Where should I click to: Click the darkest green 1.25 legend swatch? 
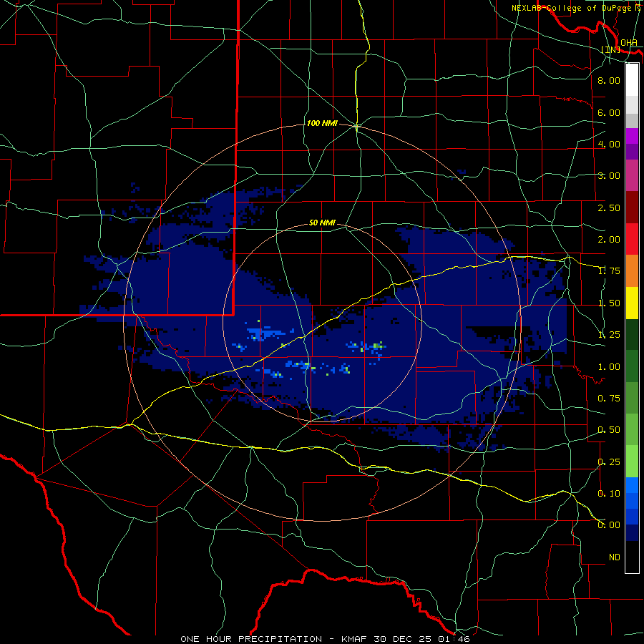click(x=632, y=334)
